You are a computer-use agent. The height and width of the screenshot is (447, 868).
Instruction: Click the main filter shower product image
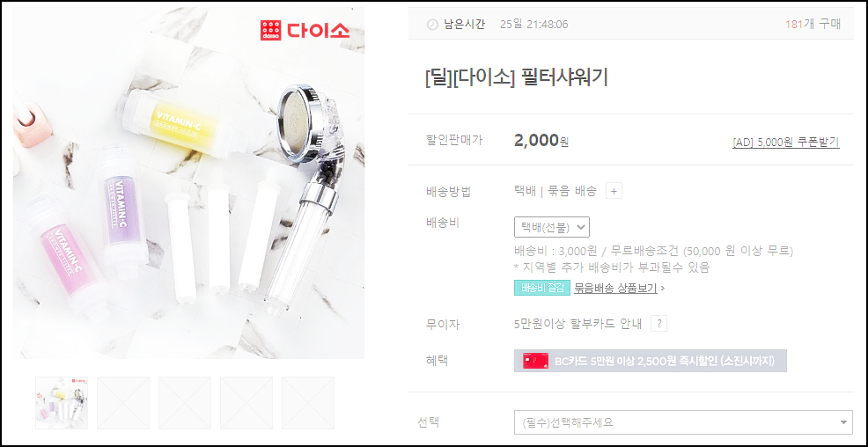[x=188, y=183]
